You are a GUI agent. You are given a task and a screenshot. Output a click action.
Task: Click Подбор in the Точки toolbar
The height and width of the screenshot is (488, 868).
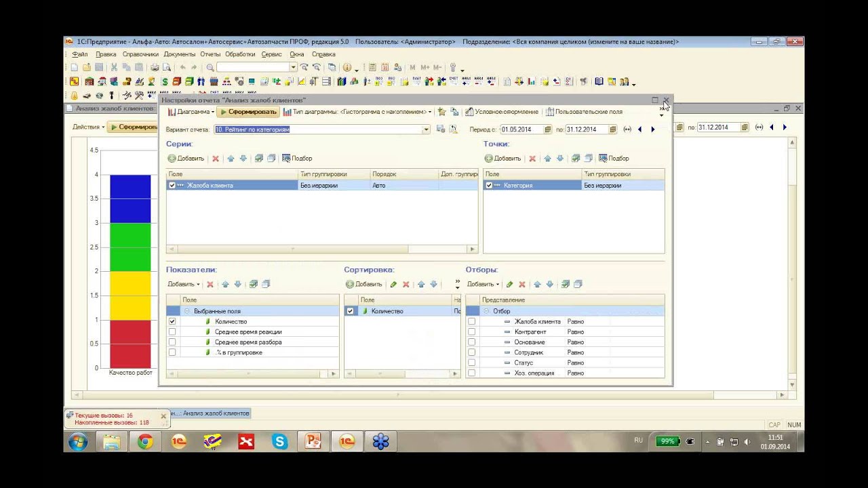614,159
